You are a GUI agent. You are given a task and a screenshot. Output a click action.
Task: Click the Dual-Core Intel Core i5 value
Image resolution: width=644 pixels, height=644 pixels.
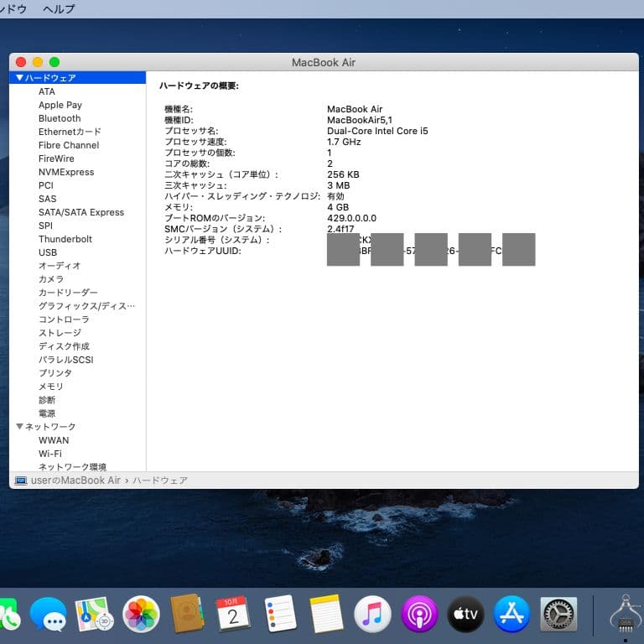[377, 131]
